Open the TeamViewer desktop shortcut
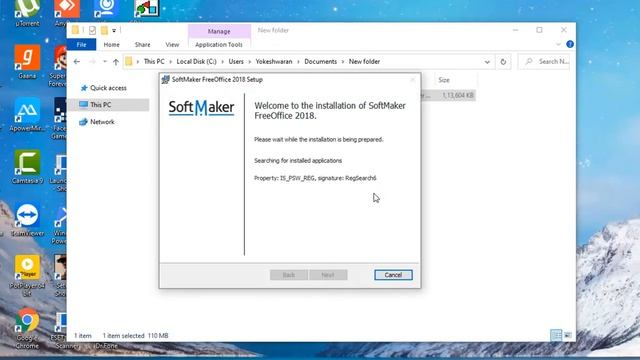This screenshot has height=360, width=640. click(x=27, y=220)
